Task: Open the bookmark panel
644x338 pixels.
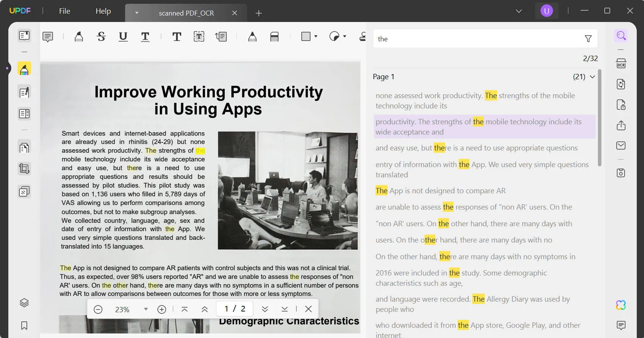Action: coord(24,325)
